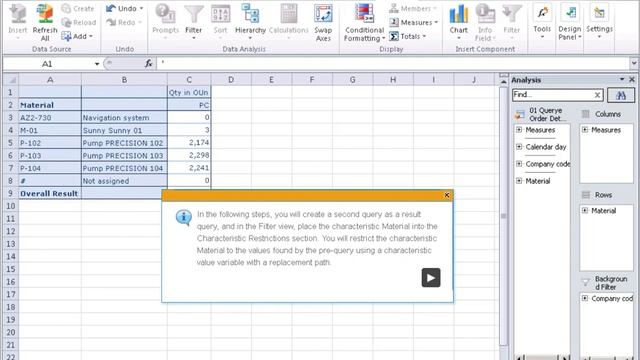Open the Calculations tool
The height and width of the screenshot is (360, 640).
(x=289, y=21)
